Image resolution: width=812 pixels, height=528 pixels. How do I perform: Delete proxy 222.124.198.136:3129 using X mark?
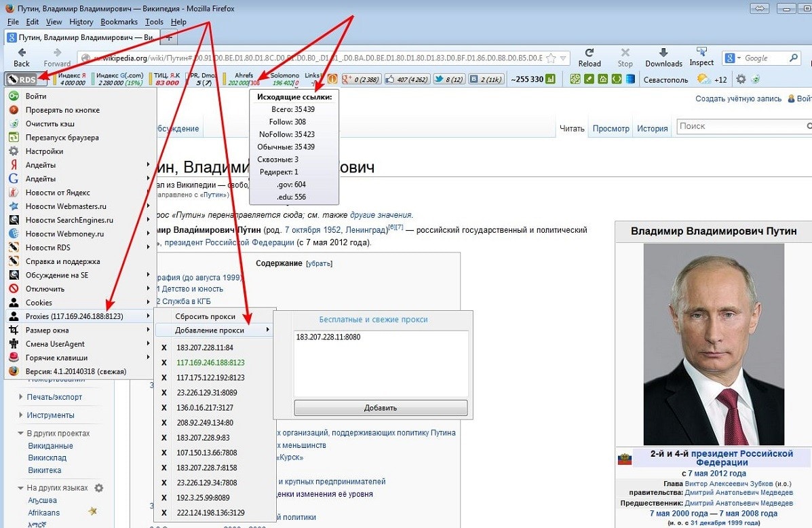163,512
